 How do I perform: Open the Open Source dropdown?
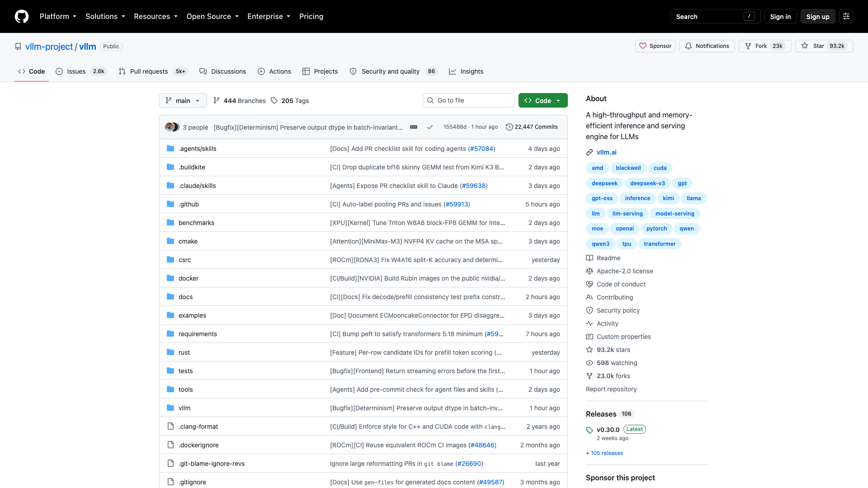212,16
